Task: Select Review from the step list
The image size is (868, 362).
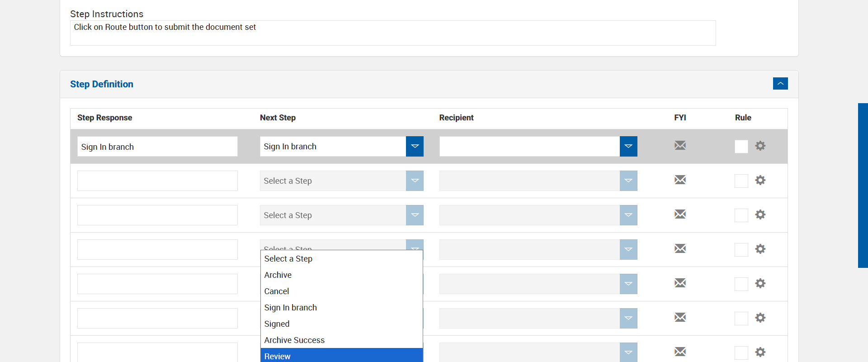Action: [341, 356]
